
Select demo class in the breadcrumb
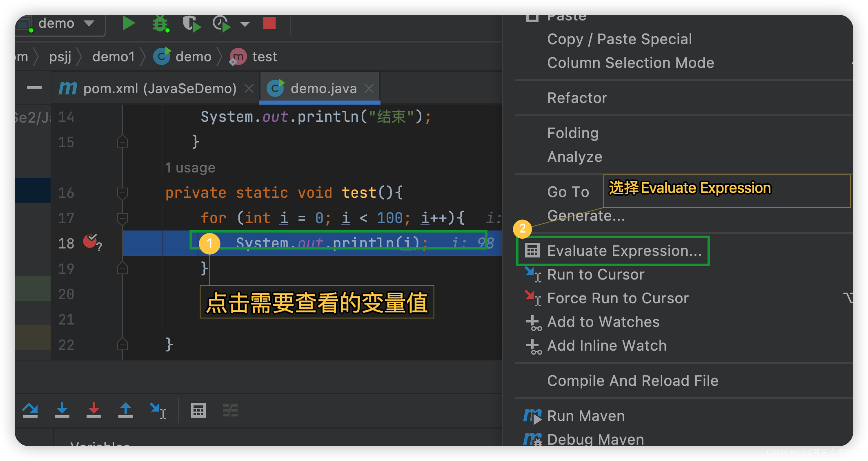[x=183, y=56]
